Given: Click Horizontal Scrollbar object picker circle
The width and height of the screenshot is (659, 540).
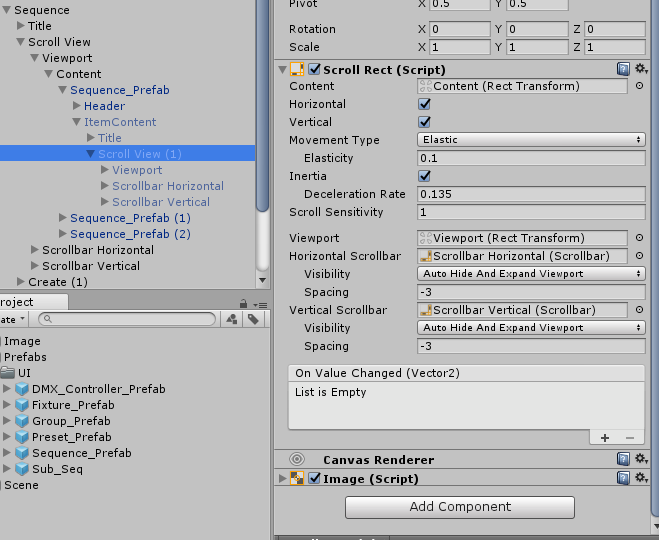Looking at the screenshot, I should click(x=639, y=256).
